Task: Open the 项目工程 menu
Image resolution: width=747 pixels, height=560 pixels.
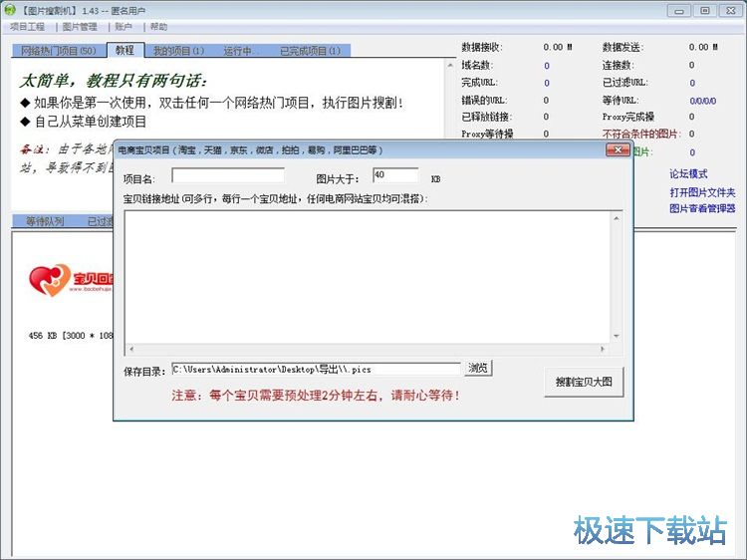Action: coord(27,27)
